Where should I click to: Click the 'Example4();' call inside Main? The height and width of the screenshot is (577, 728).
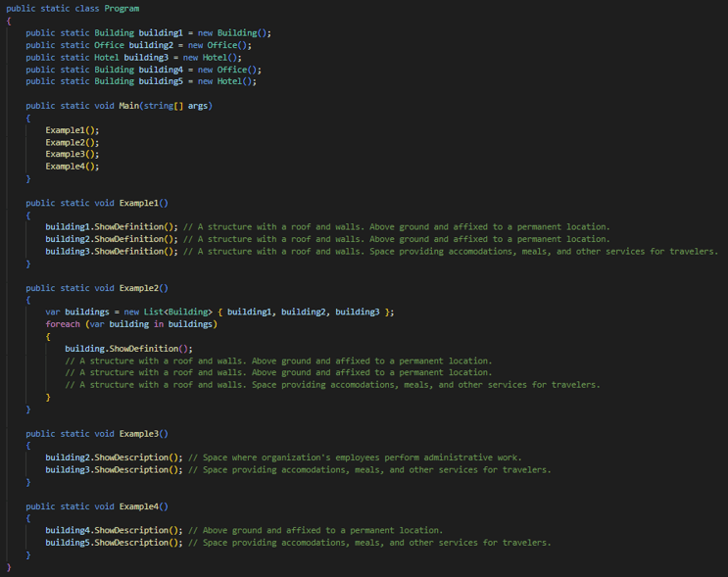[72, 167]
